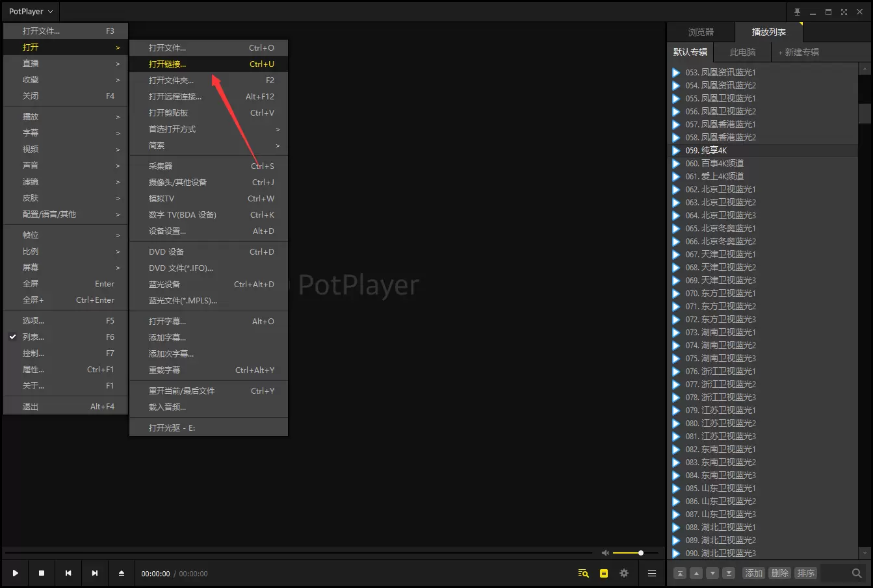This screenshot has width=873, height=588.
Task: Expand the 直播 submenu
Action: tap(66, 64)
